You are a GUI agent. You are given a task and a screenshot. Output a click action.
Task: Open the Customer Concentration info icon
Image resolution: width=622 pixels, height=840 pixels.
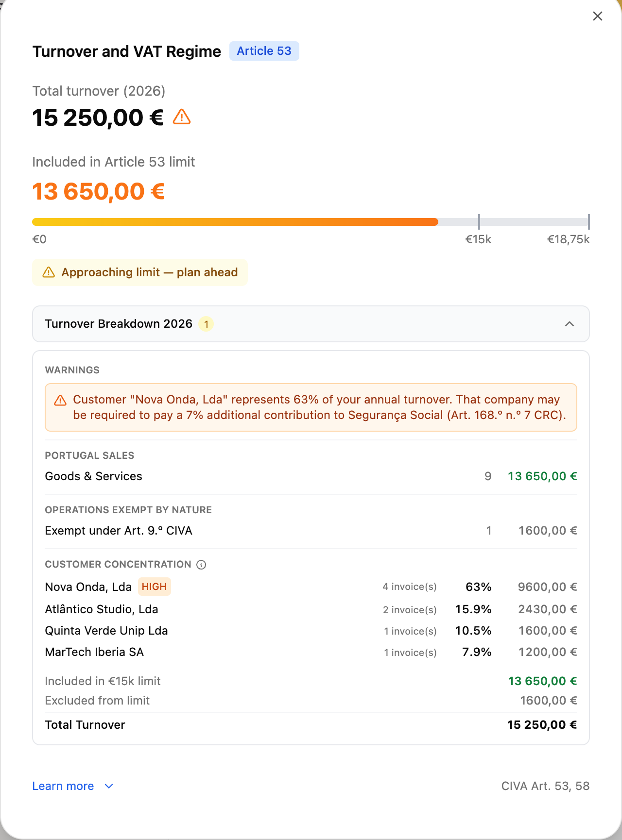pos(201,564)
